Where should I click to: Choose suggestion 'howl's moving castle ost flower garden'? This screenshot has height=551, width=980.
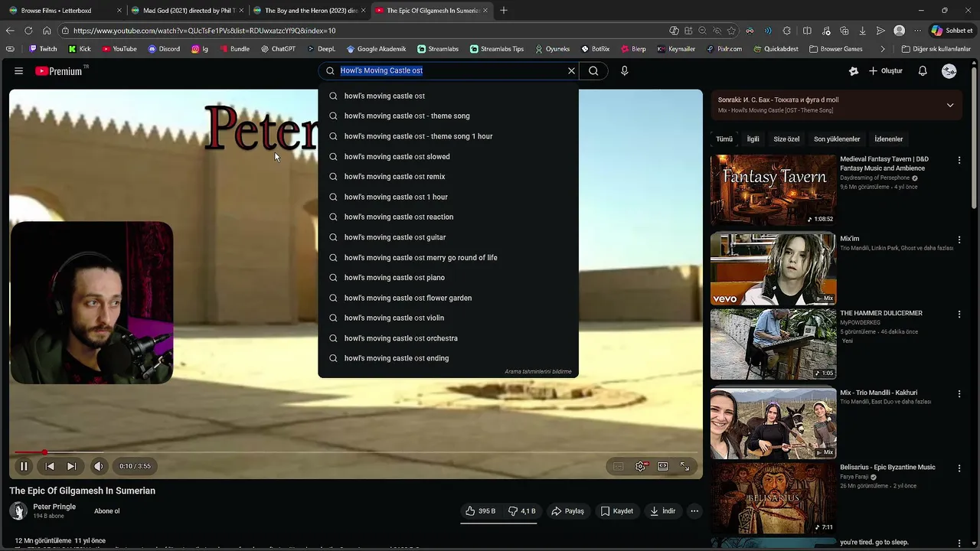pos(448,298)
